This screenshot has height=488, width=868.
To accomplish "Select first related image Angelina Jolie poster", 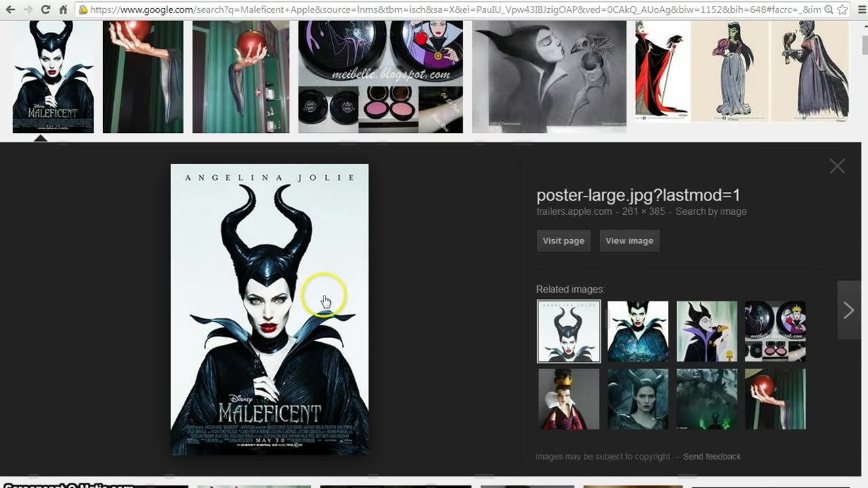I will (x=569, y=331).
